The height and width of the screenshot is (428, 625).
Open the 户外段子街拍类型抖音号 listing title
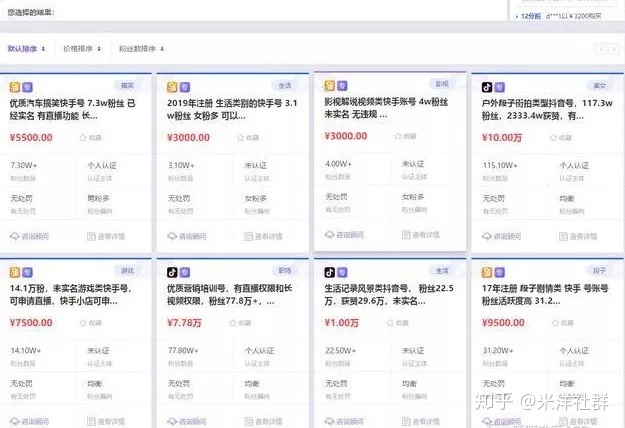(x=547, y=110)
